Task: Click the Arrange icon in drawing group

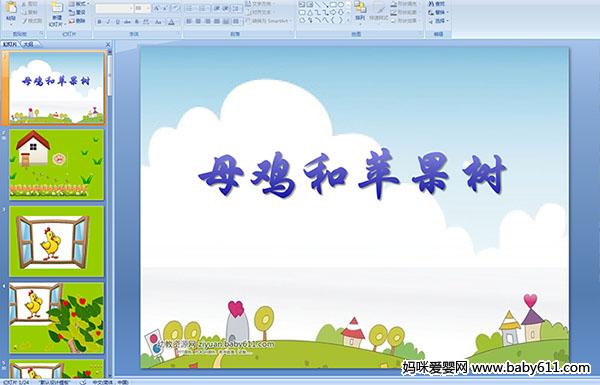Action: tap(360, 11)
